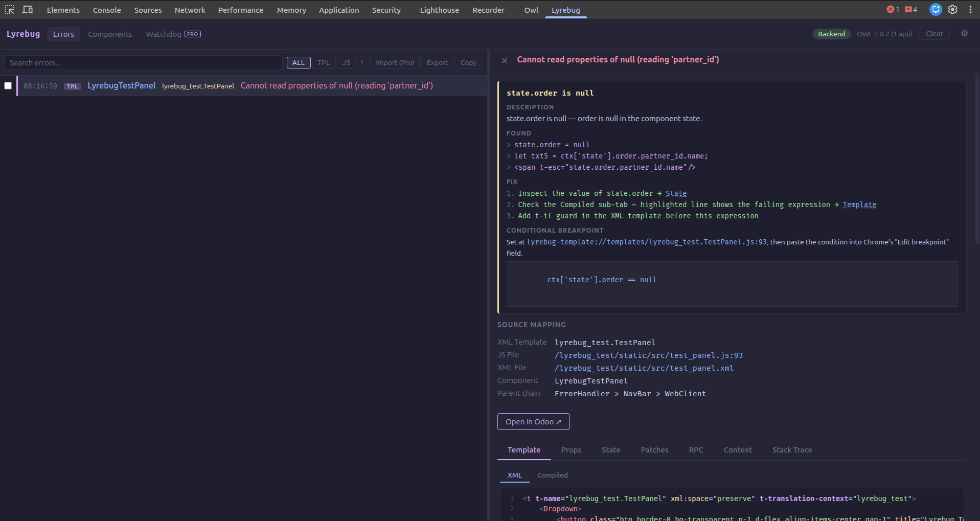Select the Template detail tab
Viewport: 980px width, 521px height.
coord(524,450)
